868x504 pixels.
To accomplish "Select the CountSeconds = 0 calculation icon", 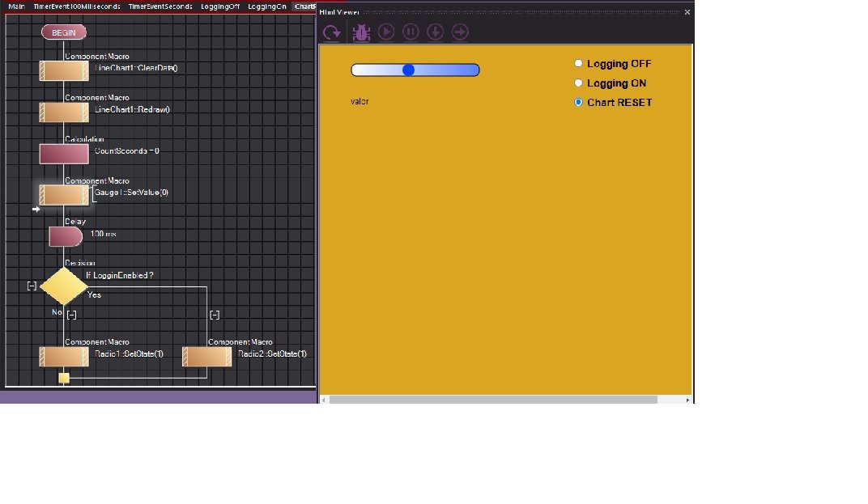I will (x=64, y=154).
